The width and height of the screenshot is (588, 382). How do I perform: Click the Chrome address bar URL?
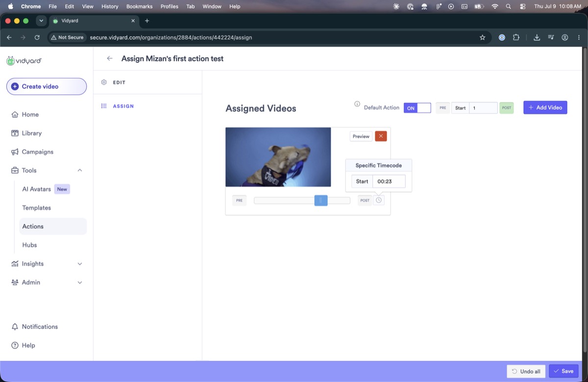click(x=171, y=37)
